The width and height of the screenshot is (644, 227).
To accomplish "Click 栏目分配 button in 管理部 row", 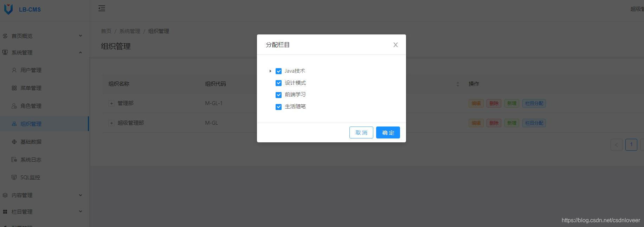I will point(534,103).
